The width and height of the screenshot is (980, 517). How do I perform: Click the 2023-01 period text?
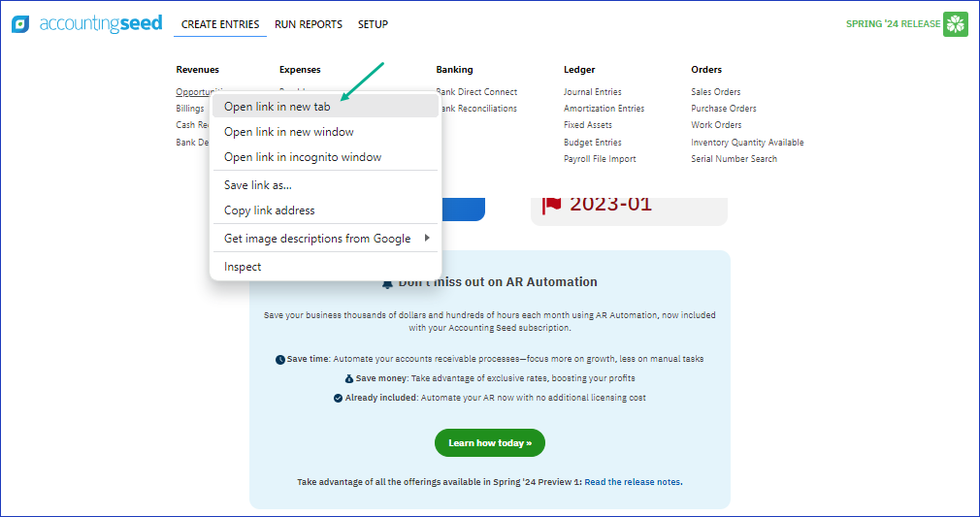click(610, 204)
